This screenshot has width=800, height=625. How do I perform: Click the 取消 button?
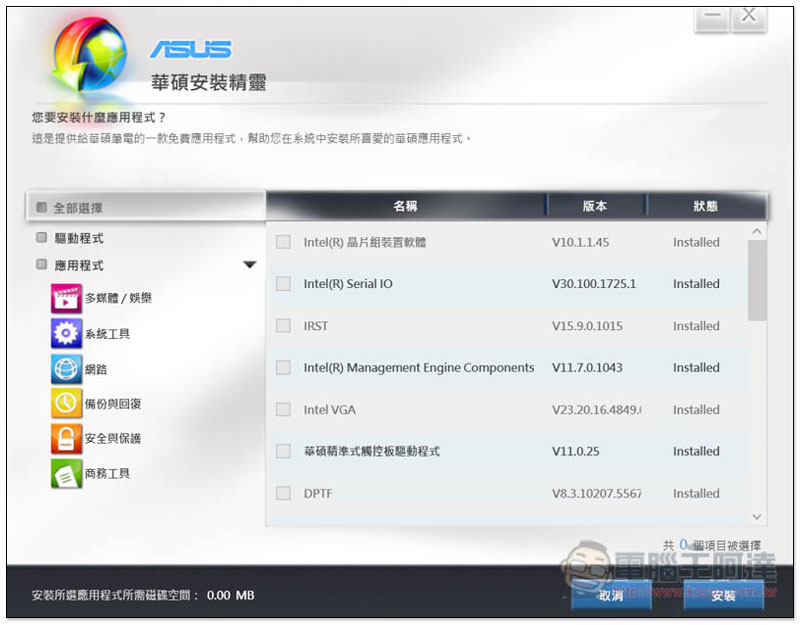(x=611, y=595)
